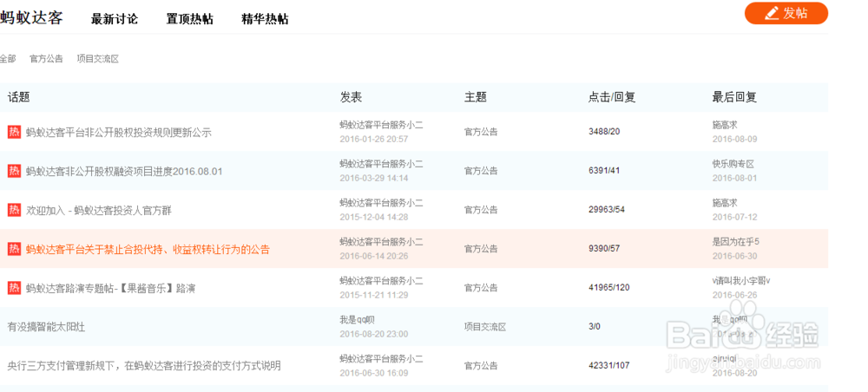The height and width of the screenshot is (392, 868).
Task: Open topic 欢迎加入 - 蚂蚁达客投资人官方群
Action: 99,211
